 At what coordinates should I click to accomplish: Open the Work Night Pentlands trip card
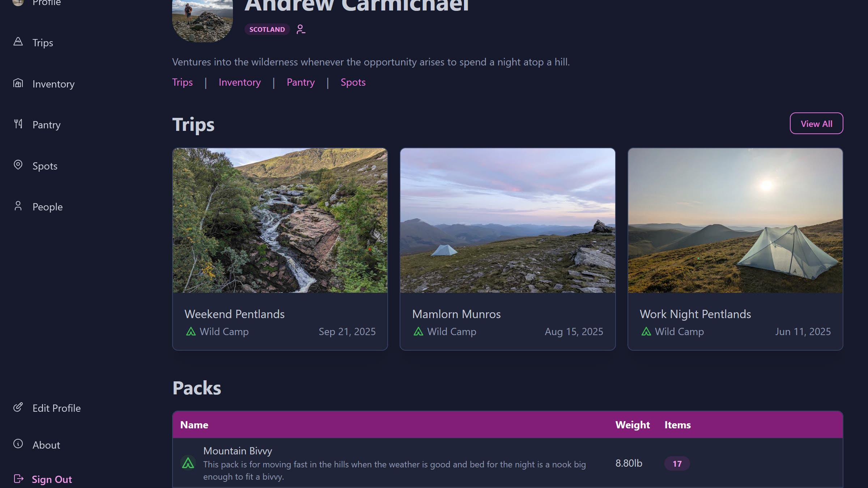pyautogui.click(x=736, y=249)
